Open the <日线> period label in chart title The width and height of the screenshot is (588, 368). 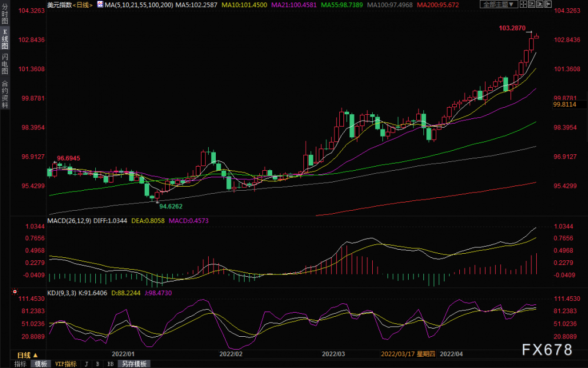tap(82, 5)
